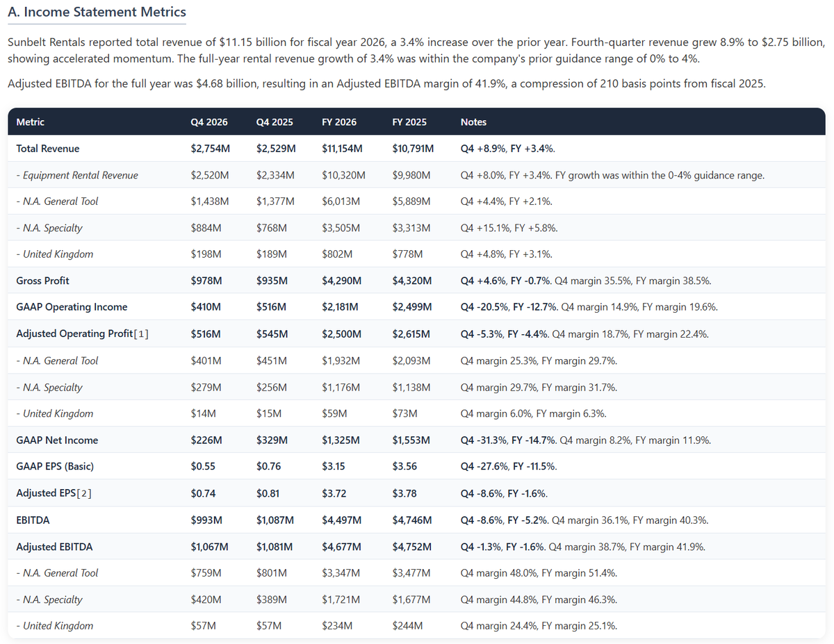The width and height of the screenshot is (834, 644).
Task: Click the '$2,499M' Operating Income cell
Action: pos(412,307)
